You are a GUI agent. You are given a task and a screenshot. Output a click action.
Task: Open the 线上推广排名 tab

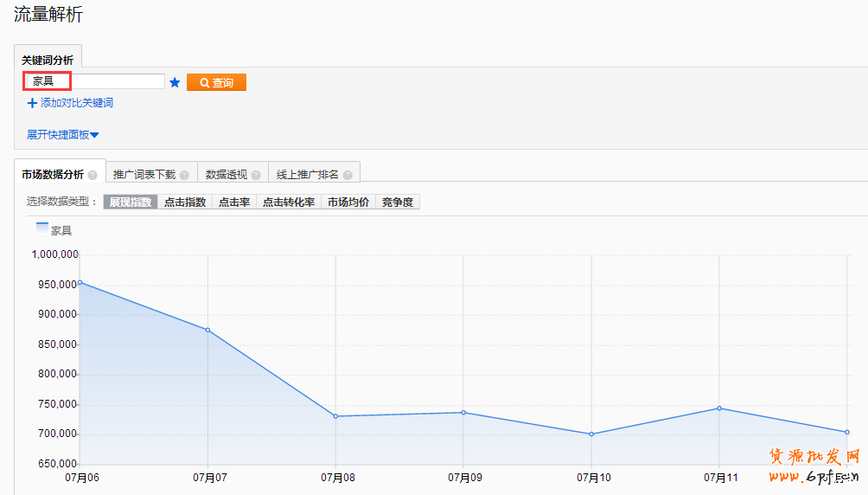(x=307, y=174)
